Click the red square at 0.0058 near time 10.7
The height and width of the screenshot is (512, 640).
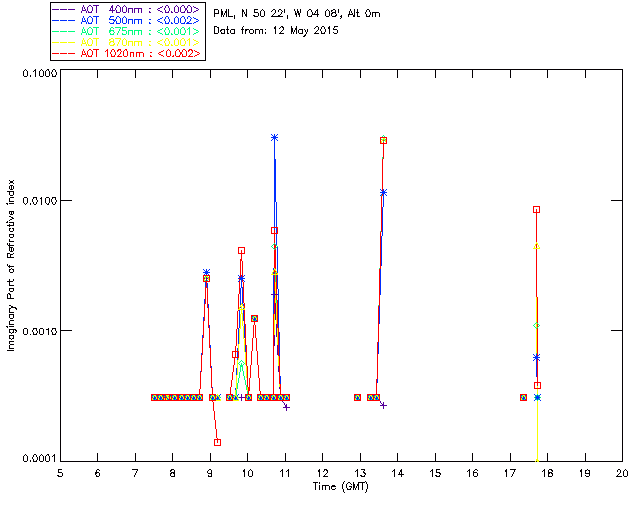tap(275, 231)
